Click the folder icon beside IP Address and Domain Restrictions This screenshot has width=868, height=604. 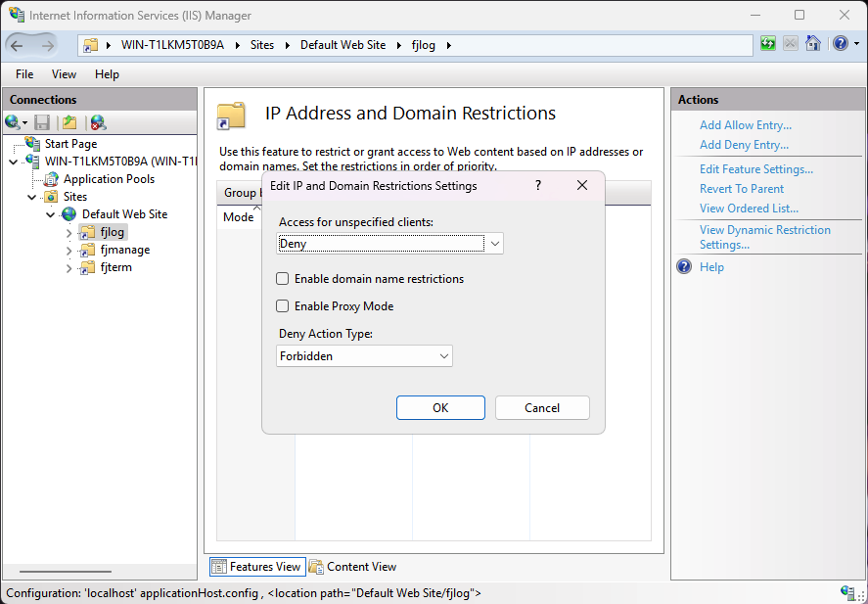coord(231,115)
